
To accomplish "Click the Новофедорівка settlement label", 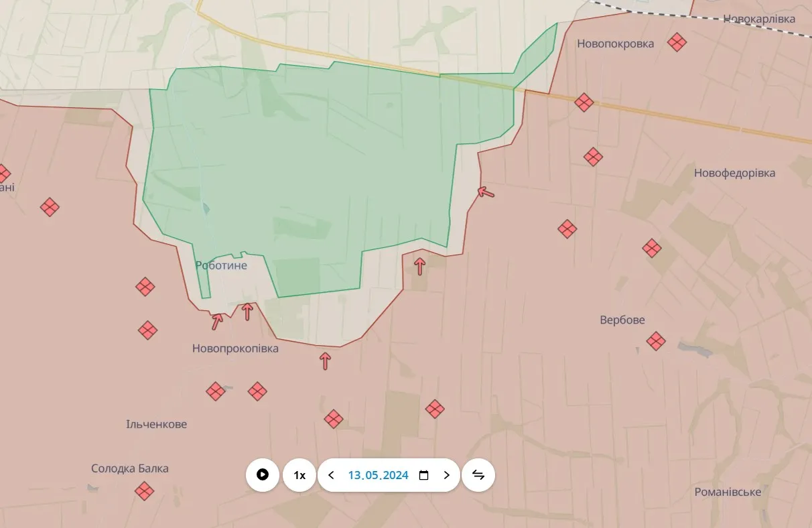I will (734, 173).
